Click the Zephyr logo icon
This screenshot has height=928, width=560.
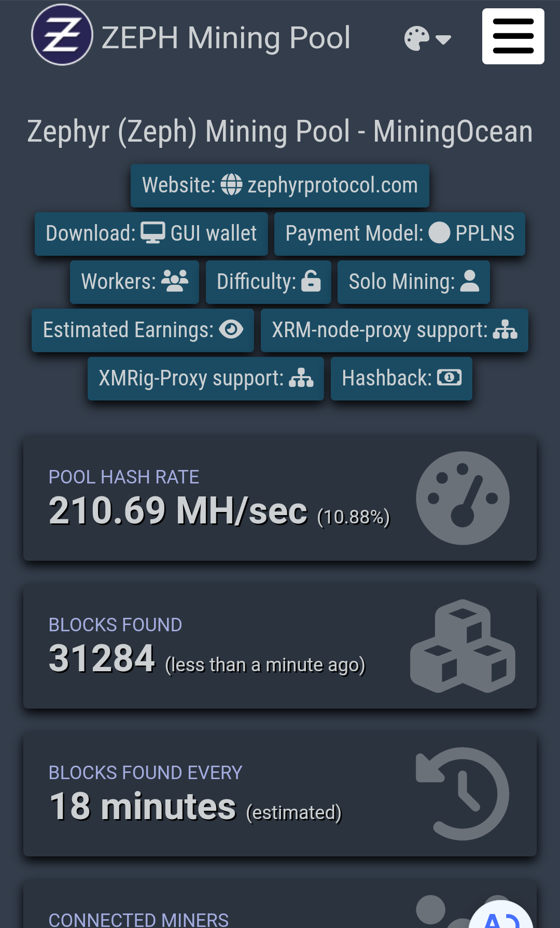click(62, 35)
